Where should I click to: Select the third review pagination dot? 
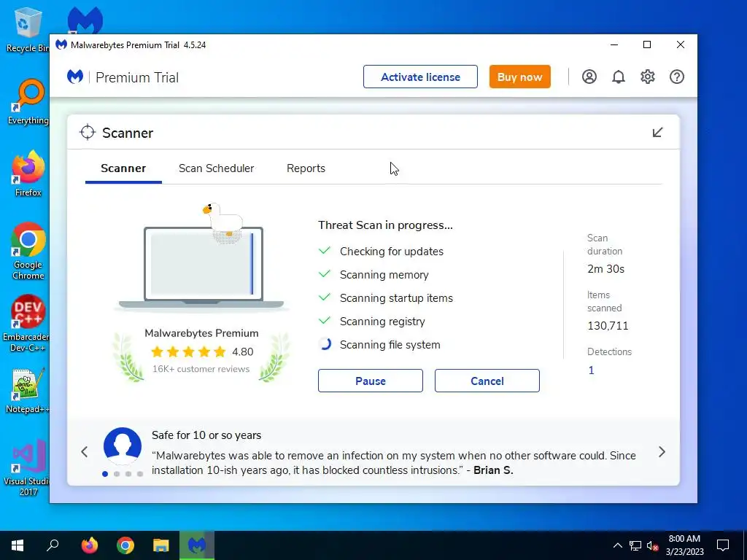click(128, 474)
